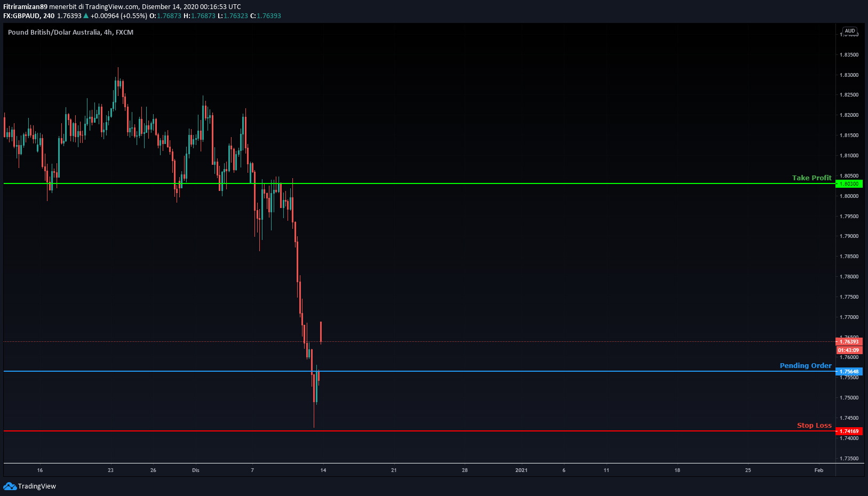Click the Take Profit line label

pyautogui.click(x=811, y=178)
